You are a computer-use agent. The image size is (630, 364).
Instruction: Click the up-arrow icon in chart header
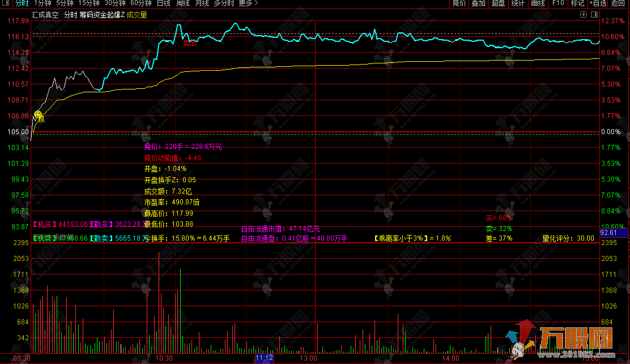tap(584, 15)
